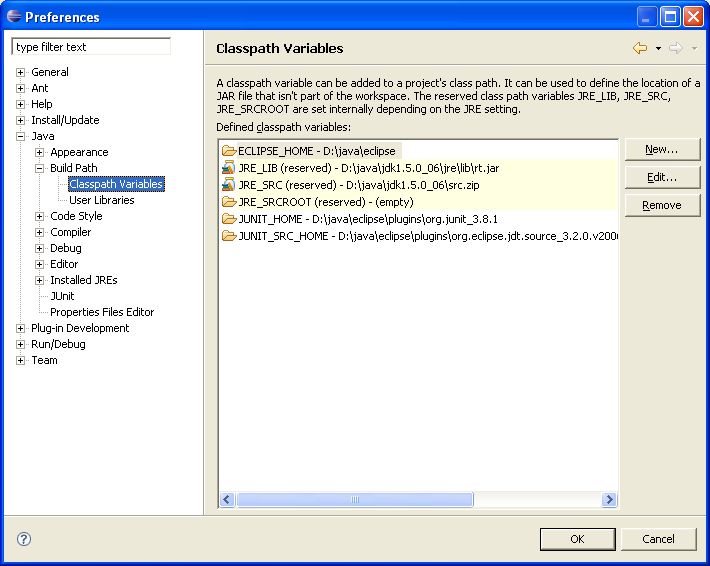Image resolution: width=710 pixels, height=566 pixels.
Task: Click the ECLIPSE_HOME folder icon
Action: [229, 151]
